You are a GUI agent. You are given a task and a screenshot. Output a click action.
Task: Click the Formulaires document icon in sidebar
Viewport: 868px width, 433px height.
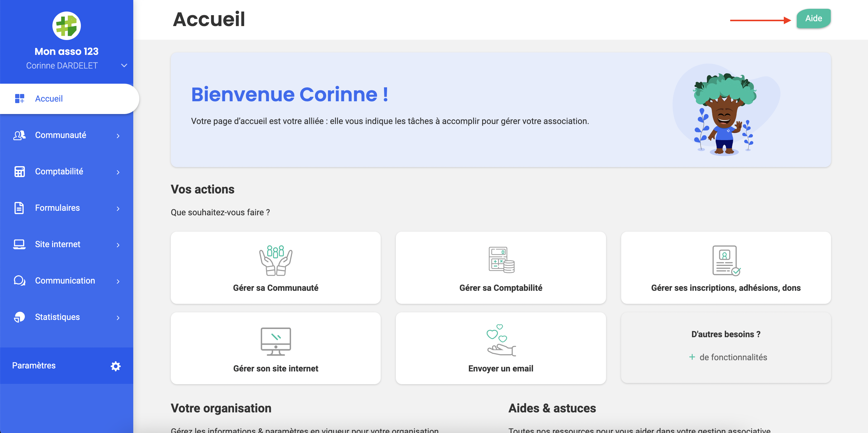(19, 208)
